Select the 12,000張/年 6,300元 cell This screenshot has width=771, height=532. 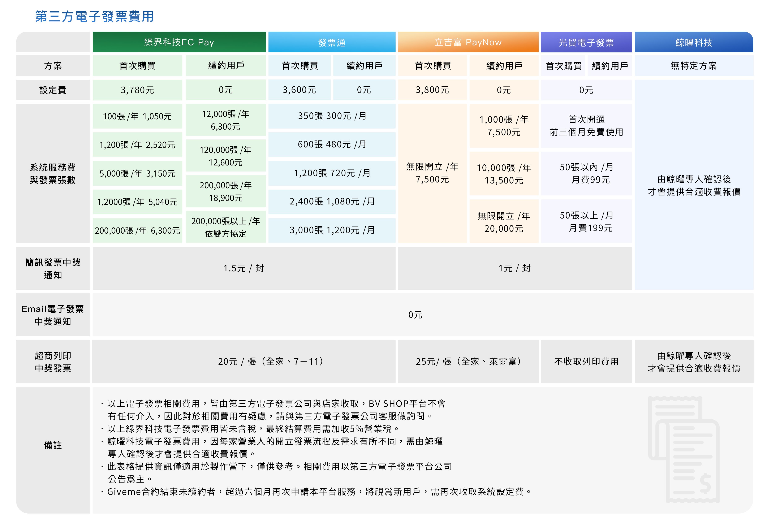(226, 120)
